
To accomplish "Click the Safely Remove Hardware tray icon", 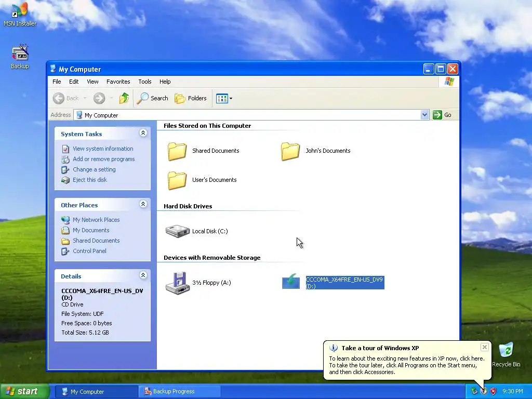I will pos(474,392).
